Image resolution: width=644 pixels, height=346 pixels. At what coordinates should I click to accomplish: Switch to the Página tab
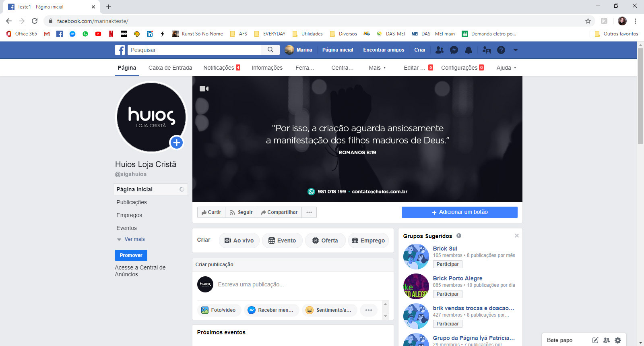[127, 68]
